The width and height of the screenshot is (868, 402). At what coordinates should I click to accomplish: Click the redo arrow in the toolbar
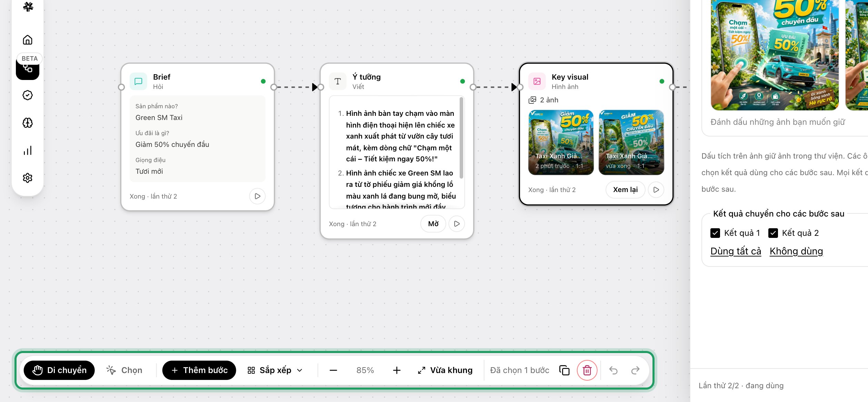click(x=635, y=370)
